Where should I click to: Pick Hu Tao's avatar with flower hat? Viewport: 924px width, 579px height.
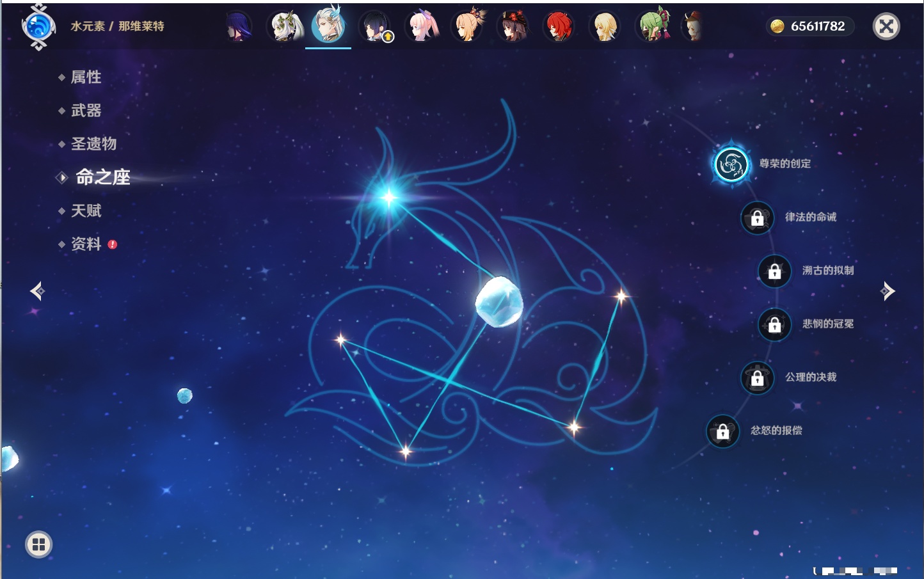click(x=513, y=26)
